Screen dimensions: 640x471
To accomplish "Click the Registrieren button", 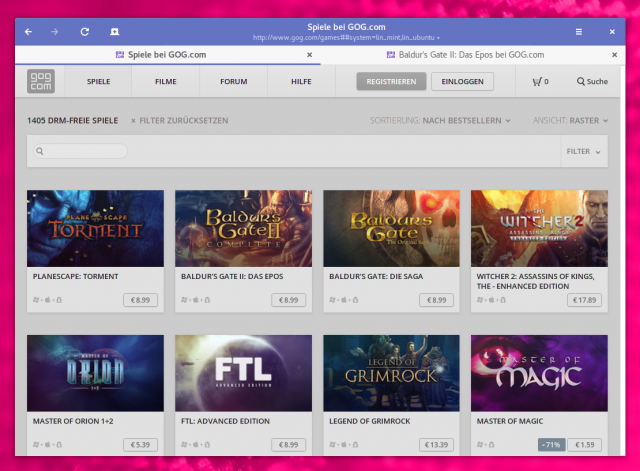I will coord(391,82).
